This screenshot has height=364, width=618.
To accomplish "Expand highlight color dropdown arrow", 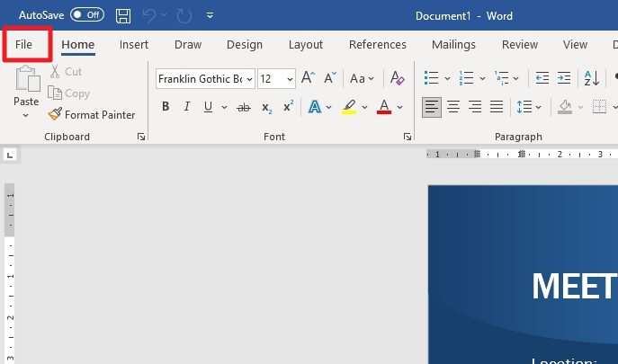I will 364,107.
